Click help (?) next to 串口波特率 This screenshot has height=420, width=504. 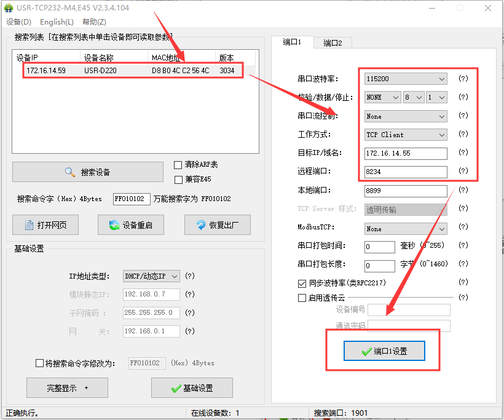tap(463, 79)
